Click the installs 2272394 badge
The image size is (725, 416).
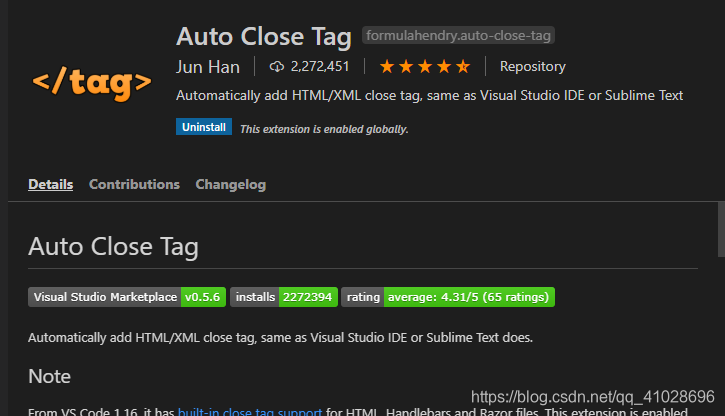[x=283, y=297]
